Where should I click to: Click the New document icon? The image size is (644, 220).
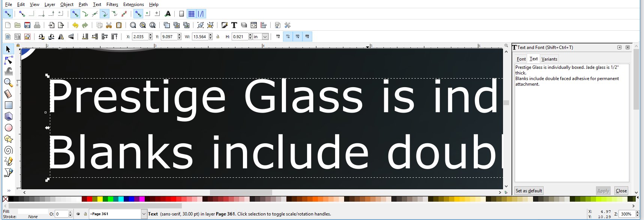[7, 25]
